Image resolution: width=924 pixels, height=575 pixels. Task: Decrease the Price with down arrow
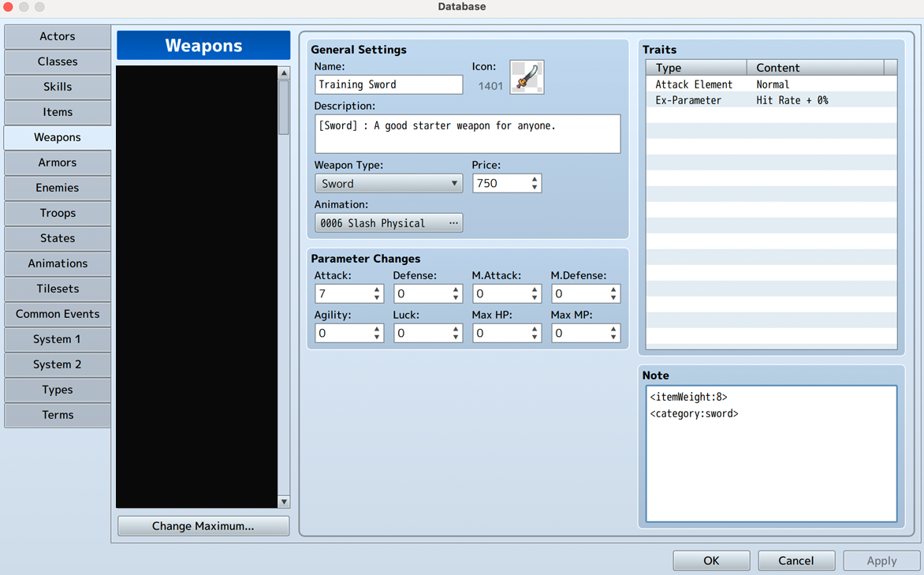pos(535,188)
